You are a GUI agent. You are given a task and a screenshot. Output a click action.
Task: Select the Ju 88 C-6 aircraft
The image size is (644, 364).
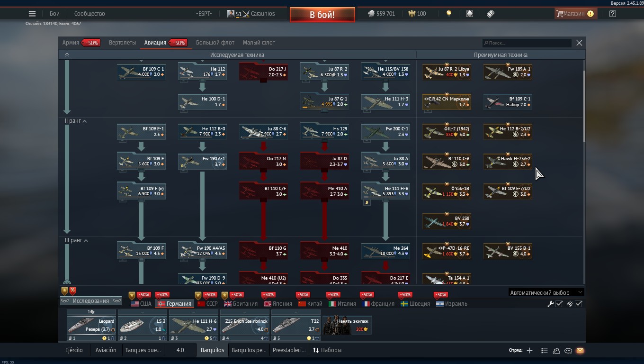pyautogui.click(x=264, y=132)
